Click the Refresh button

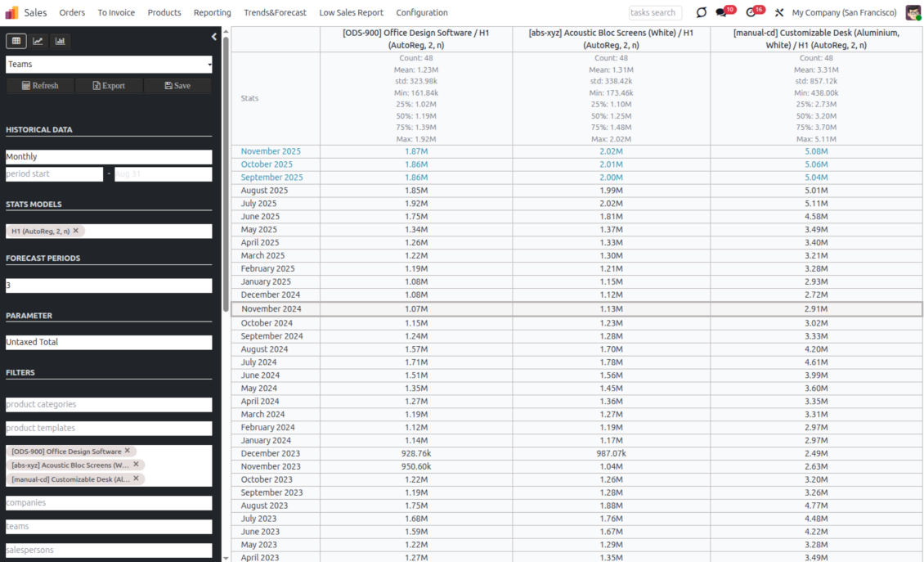40,85
